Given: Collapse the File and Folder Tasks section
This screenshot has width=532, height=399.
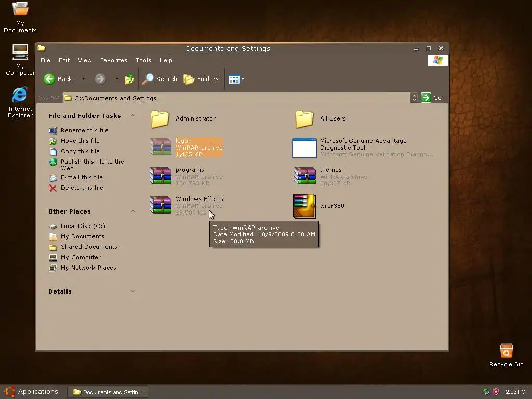Looking at the screenshot, I should [132, 116].
